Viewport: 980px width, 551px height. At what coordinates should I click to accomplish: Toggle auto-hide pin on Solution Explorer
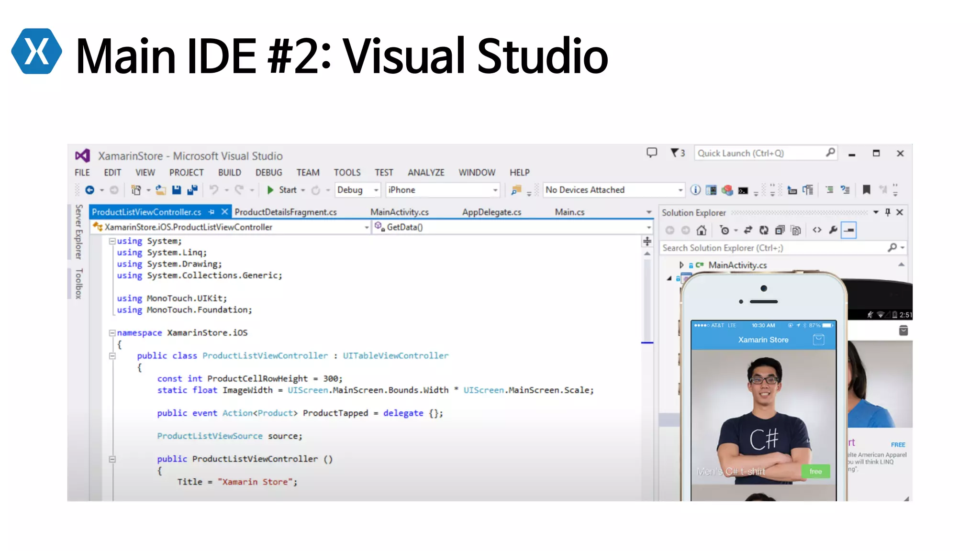point(888,212)
